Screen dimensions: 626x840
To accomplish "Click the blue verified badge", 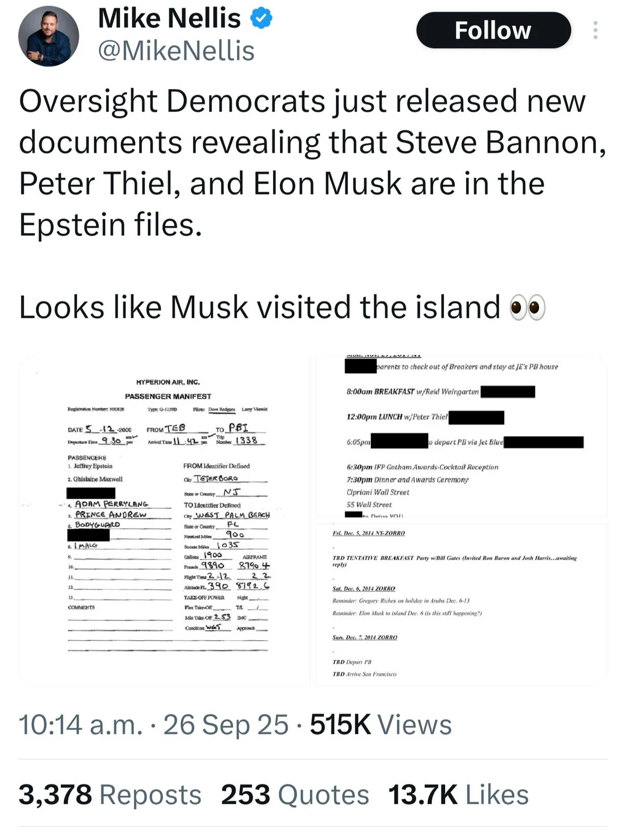I will [x=261, y=19].
